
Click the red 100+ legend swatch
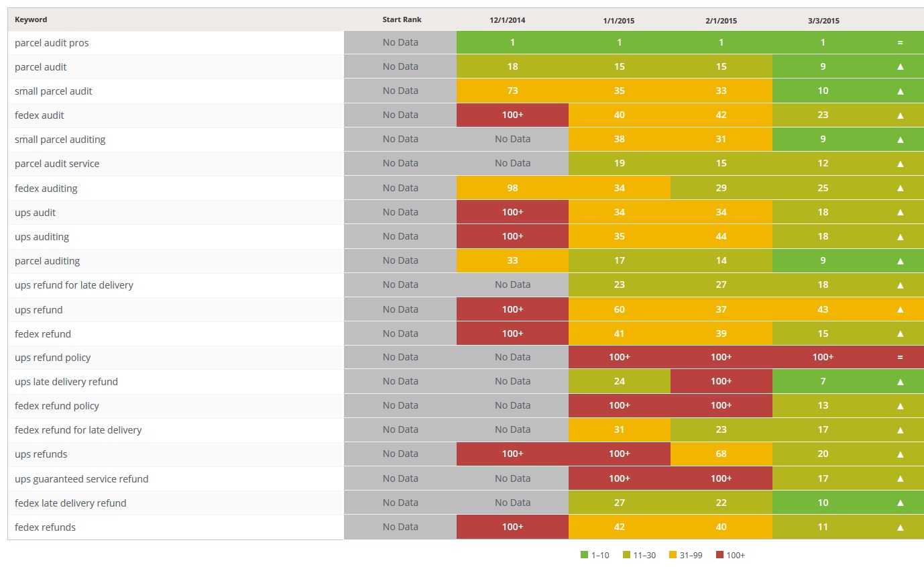click(x=719, y=555)
